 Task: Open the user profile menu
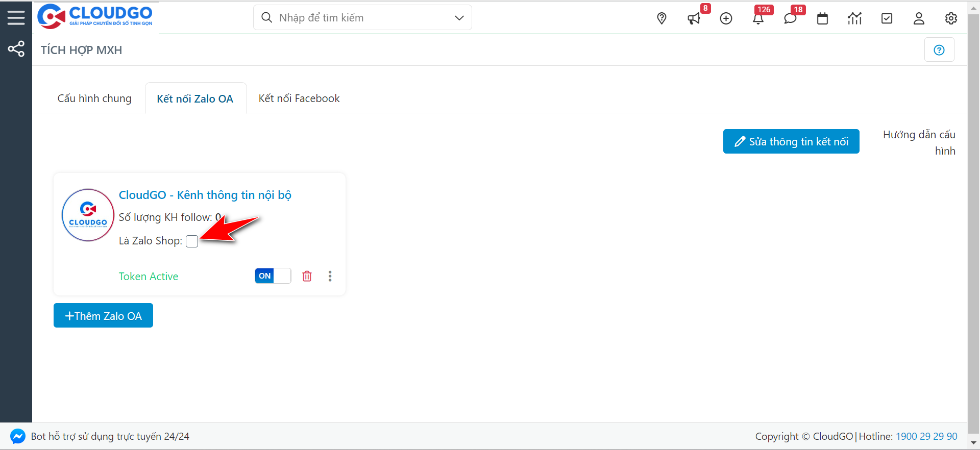pos(919,19)
